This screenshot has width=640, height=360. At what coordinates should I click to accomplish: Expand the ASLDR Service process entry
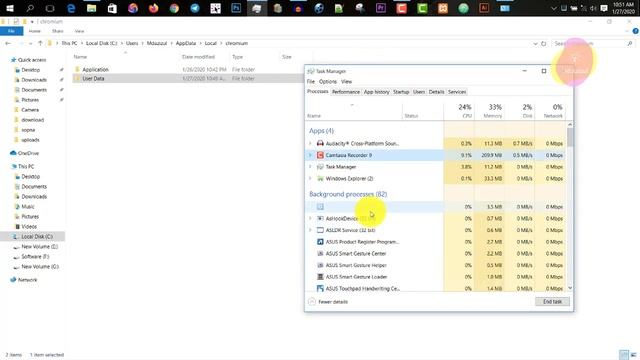tap(310, 230)
